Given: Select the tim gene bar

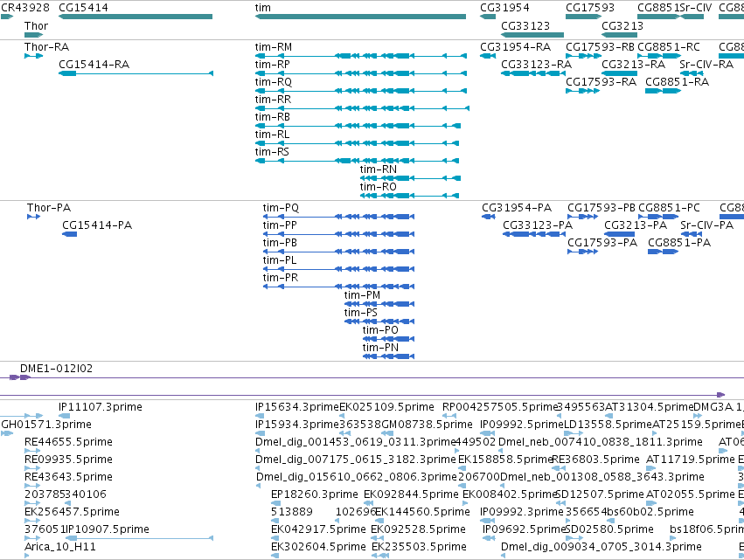Looking at the screenshot, I should 360,17.
